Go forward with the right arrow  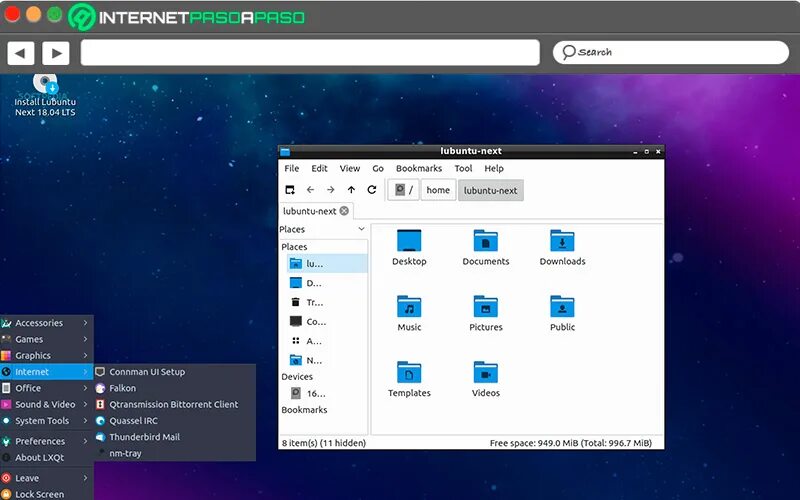tap(331, 190)
